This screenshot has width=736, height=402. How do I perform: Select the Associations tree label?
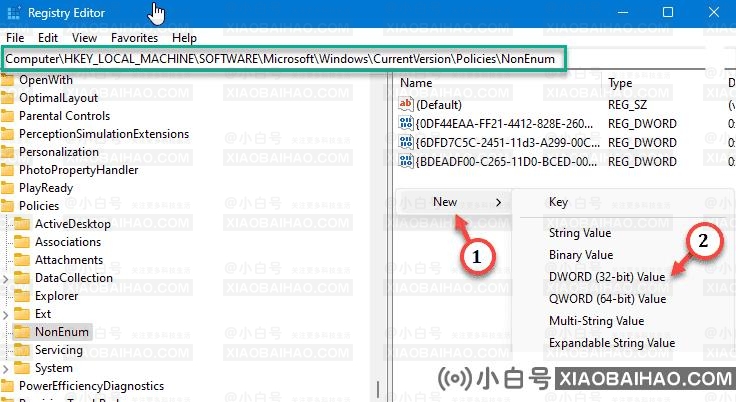68,241
